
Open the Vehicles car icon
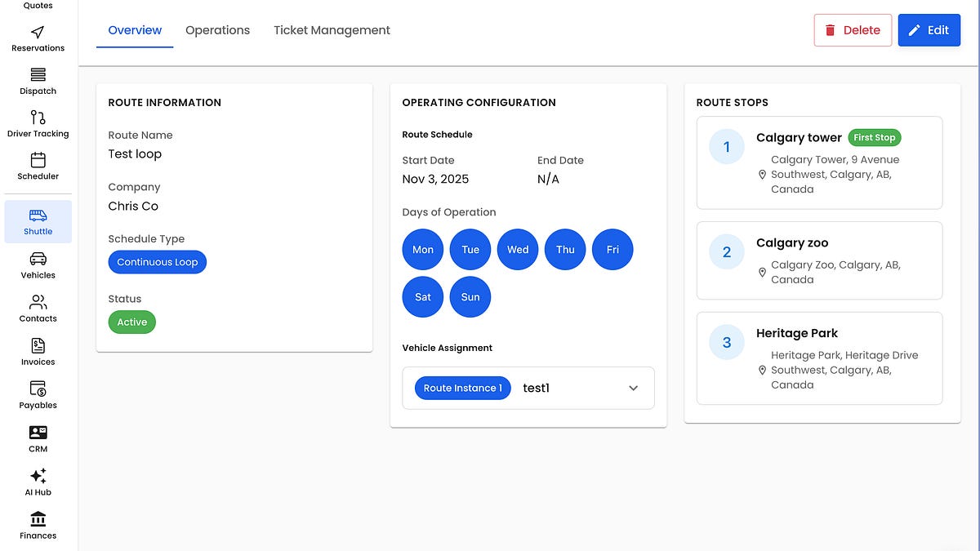tap(38, 259)
